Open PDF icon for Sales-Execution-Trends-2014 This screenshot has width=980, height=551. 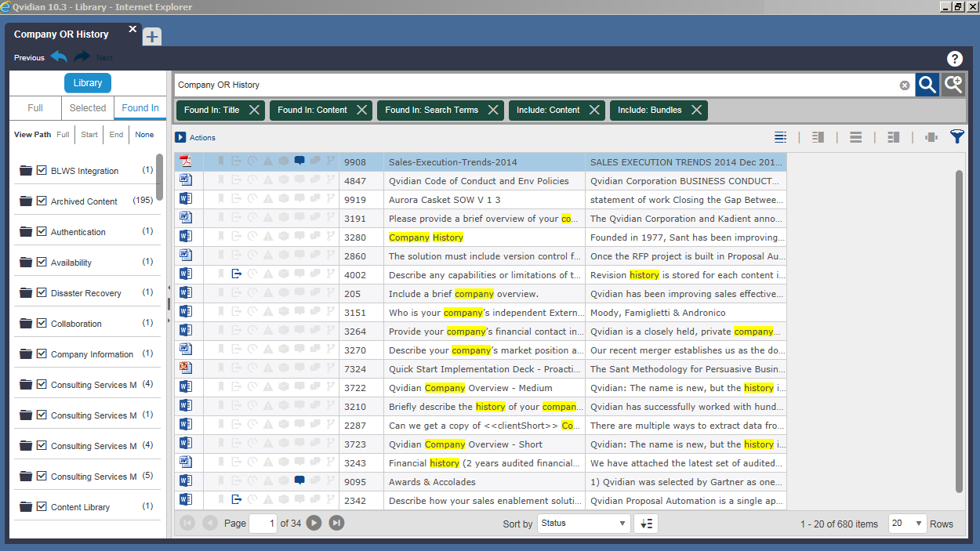[x=186, y=161]
